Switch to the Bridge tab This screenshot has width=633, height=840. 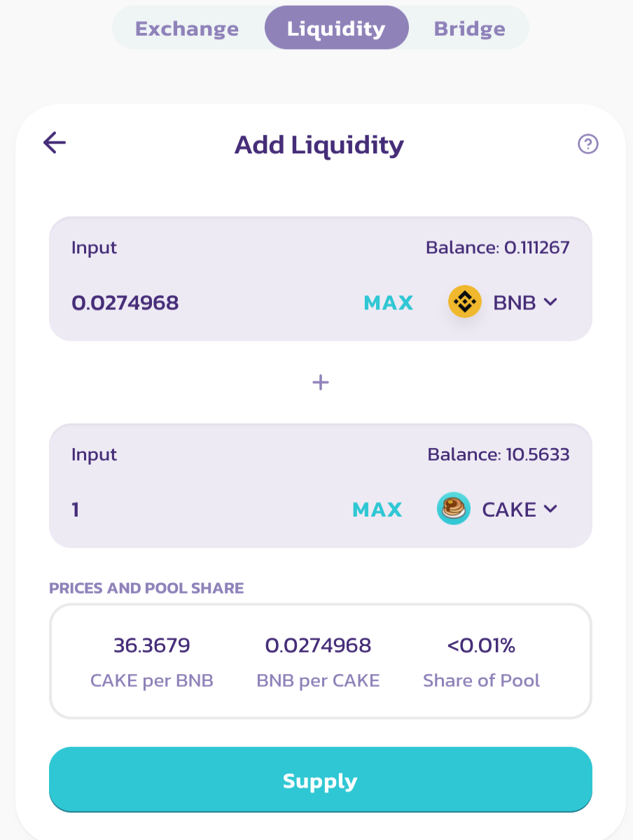click(x=470, y=29)
